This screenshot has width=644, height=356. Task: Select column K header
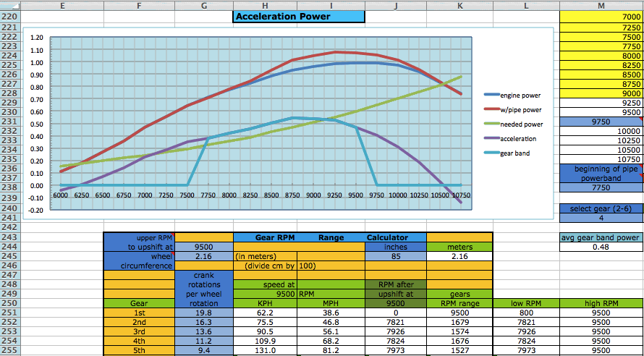click(x=460, y=6)
